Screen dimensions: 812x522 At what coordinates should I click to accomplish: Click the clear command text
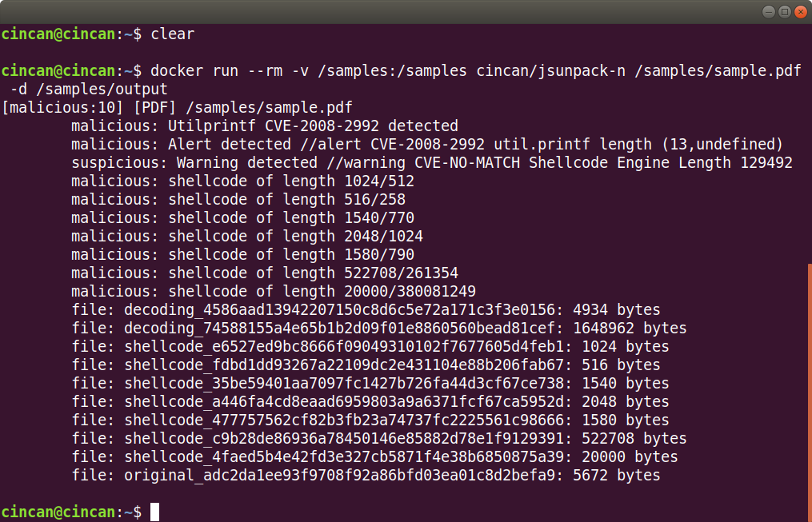[173, 34]
